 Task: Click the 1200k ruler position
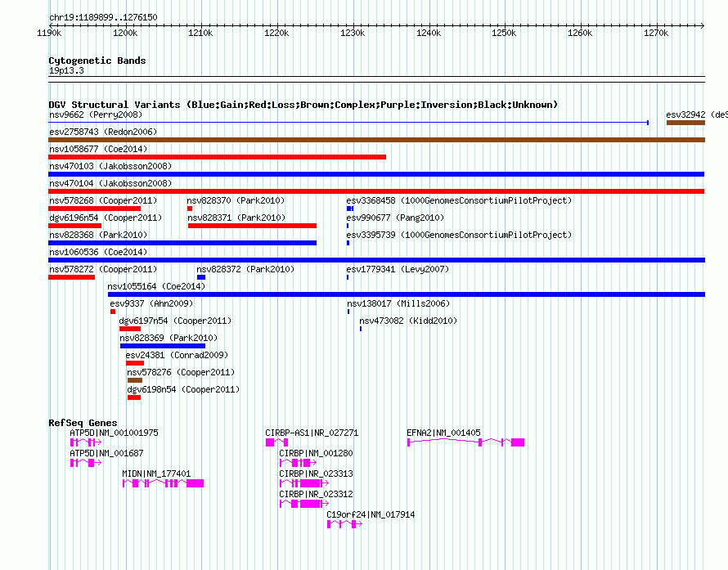125,33
